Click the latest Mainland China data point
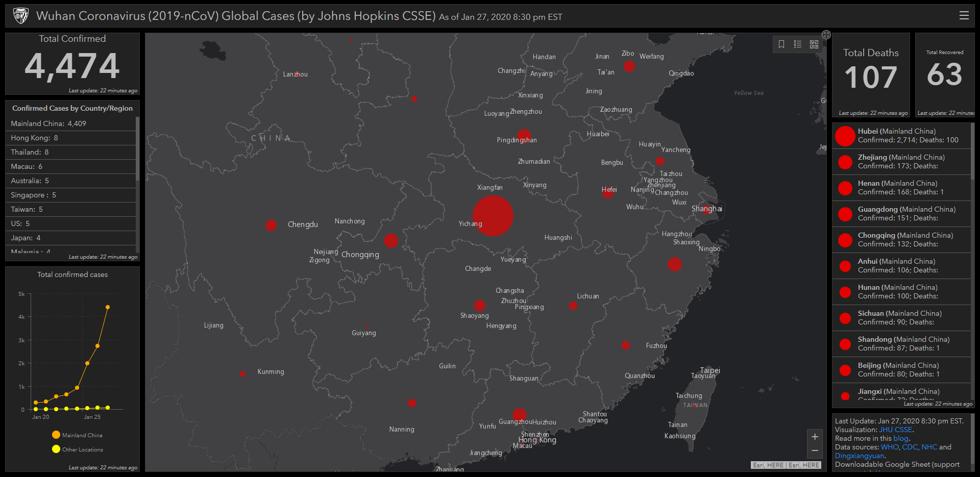The width and height of the screenshot is (980, 477). (x=108, y=307)
